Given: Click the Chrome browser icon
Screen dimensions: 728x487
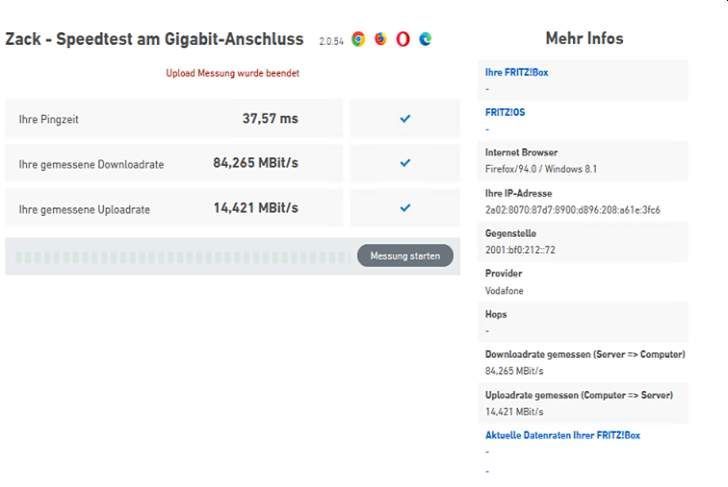Looking at the screenshot, I should click(x=358, y=39).
